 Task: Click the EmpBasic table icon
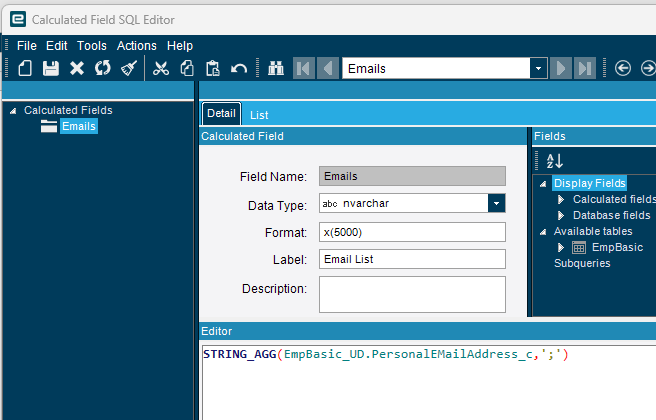click(579, 248)
